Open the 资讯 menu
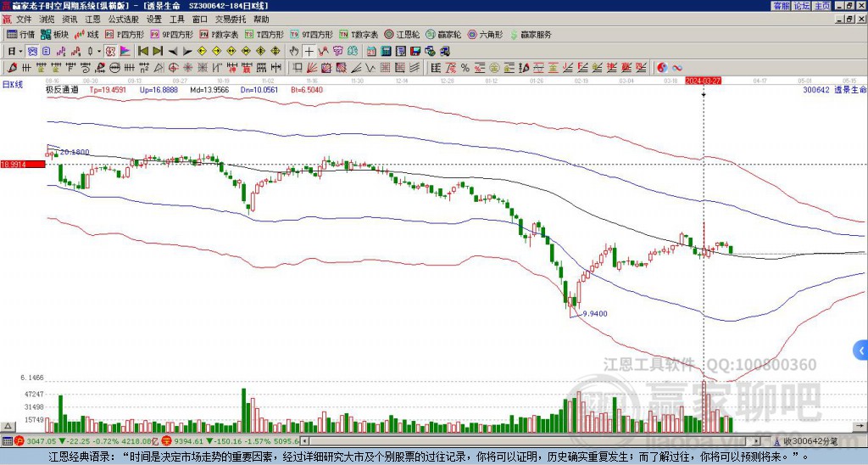The image size is (868, 465). (x=70, y=20)
